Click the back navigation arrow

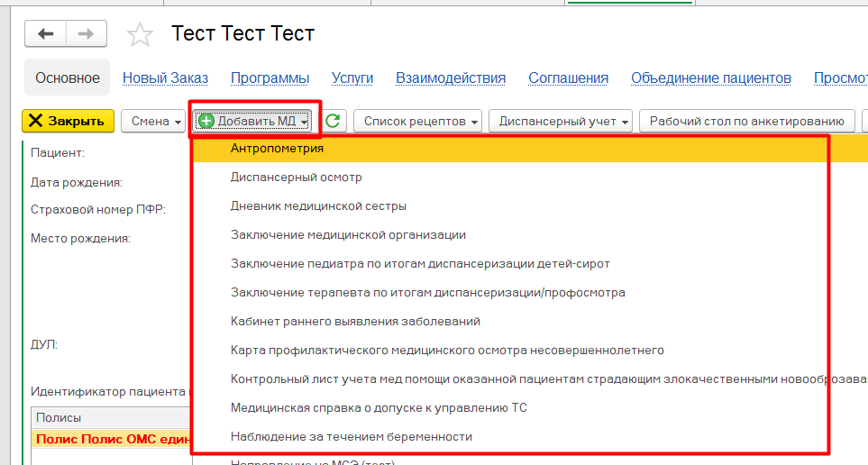point(46,34)
